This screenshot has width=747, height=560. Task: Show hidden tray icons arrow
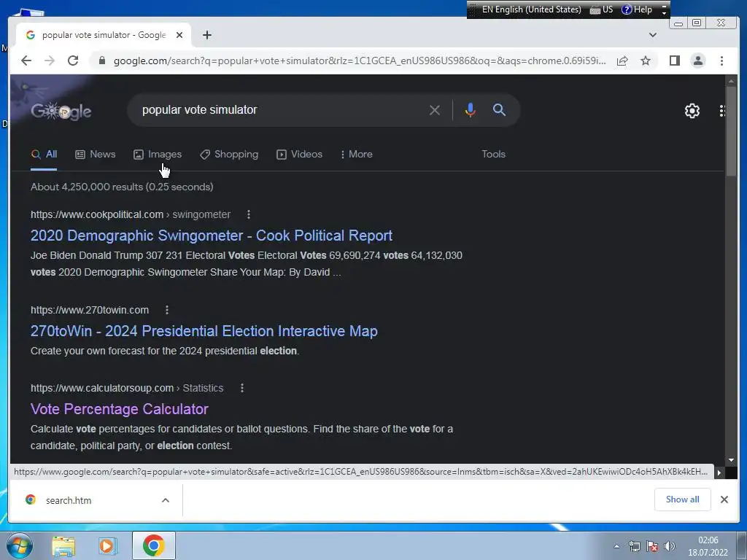[616, 546]
